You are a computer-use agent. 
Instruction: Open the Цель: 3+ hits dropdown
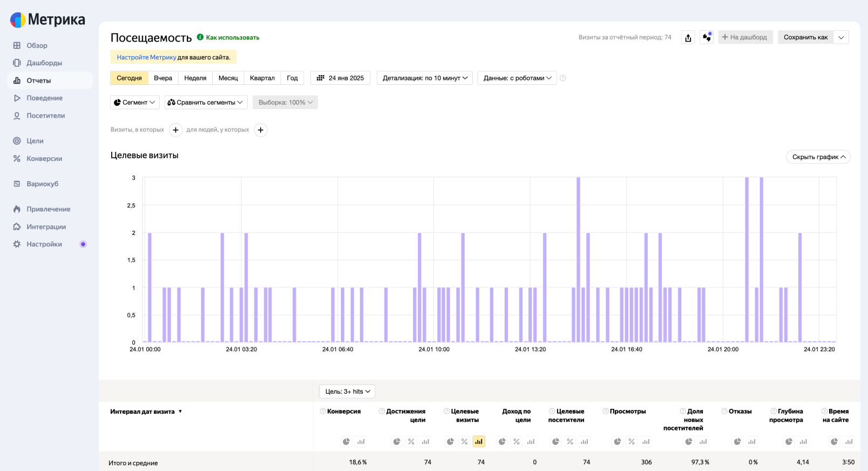tap(347, 392)
